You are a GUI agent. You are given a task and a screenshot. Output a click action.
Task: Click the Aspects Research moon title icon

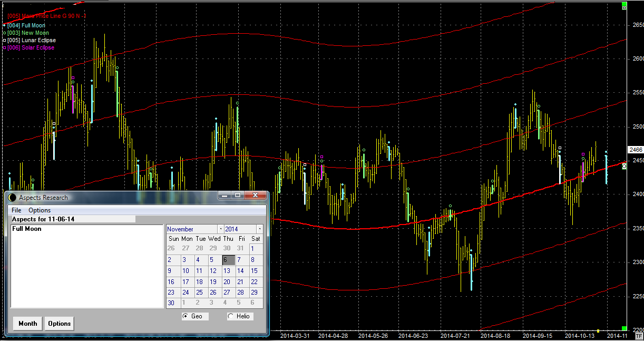[x=12, y=198]
